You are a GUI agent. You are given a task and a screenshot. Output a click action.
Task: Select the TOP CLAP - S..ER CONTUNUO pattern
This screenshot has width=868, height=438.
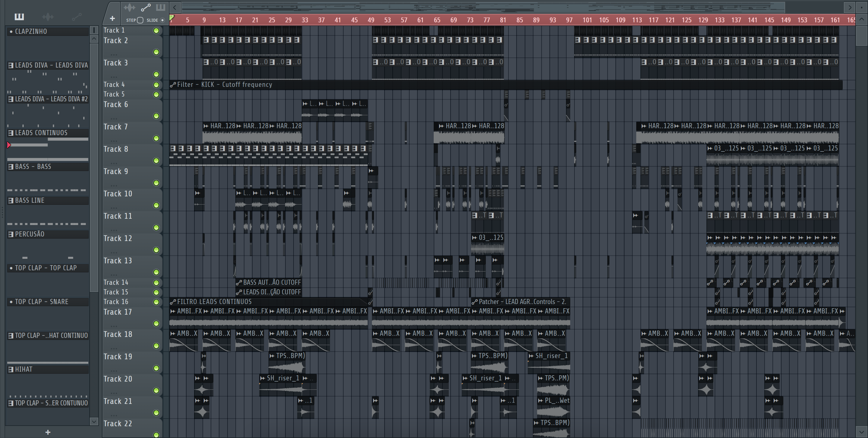click(x=48, y=403)
